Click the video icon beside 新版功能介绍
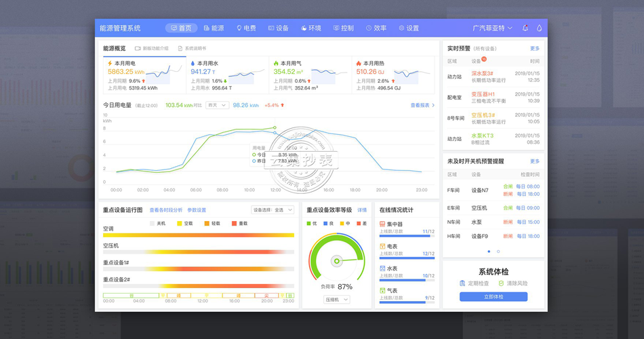644x339 pixels. point(138,49)
